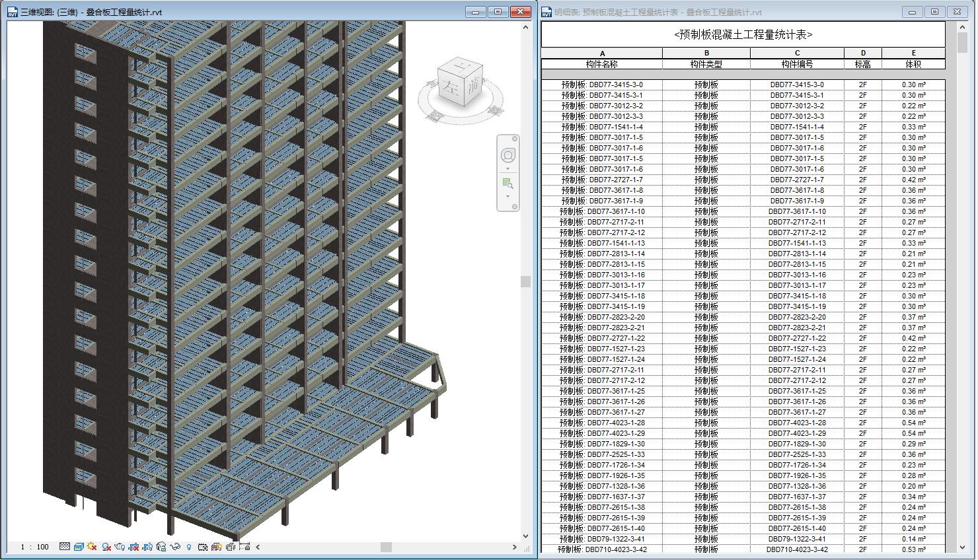Select column header E
This screenshot has width=978, height=560.
coord(914,53)
